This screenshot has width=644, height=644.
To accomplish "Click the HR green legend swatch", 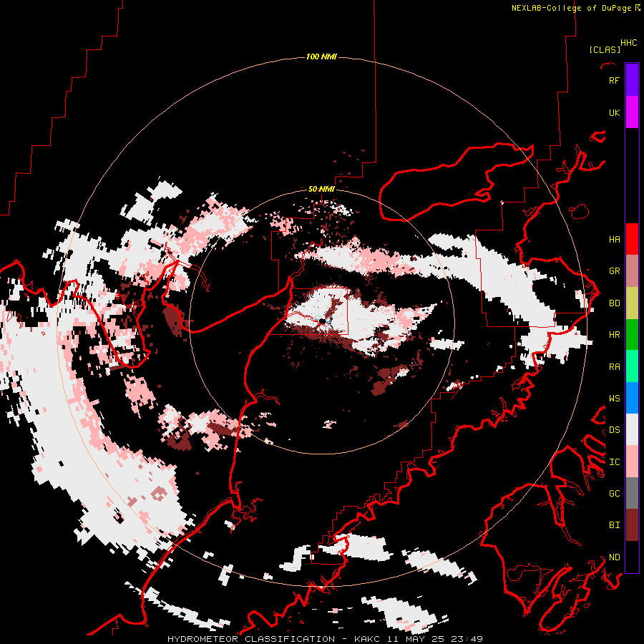I will pyautogui.click(x=632, y=334).
